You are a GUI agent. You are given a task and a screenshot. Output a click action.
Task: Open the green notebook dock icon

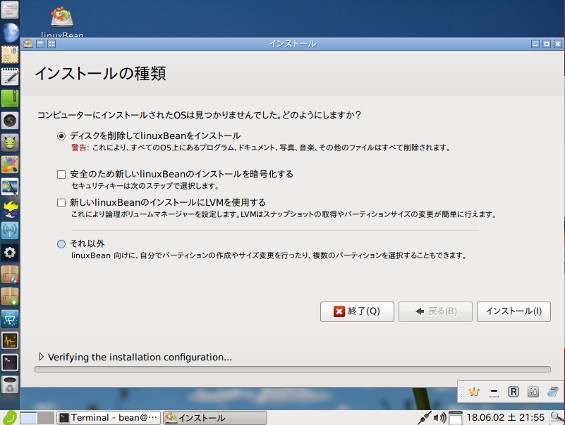pyautogui.click(x=10, y=98)
